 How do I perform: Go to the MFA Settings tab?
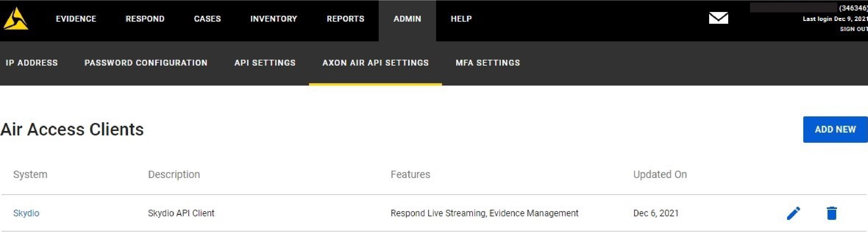(x=488, y=63)
